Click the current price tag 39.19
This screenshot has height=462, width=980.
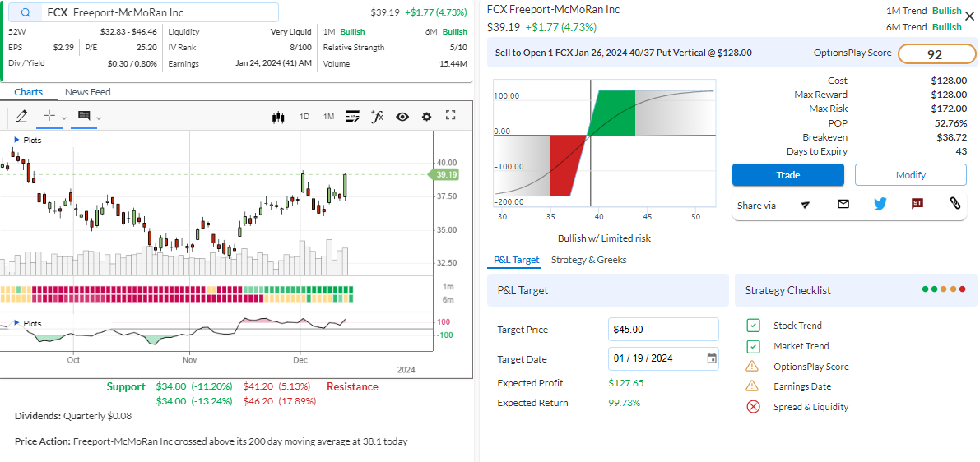[x=444, y=175]
